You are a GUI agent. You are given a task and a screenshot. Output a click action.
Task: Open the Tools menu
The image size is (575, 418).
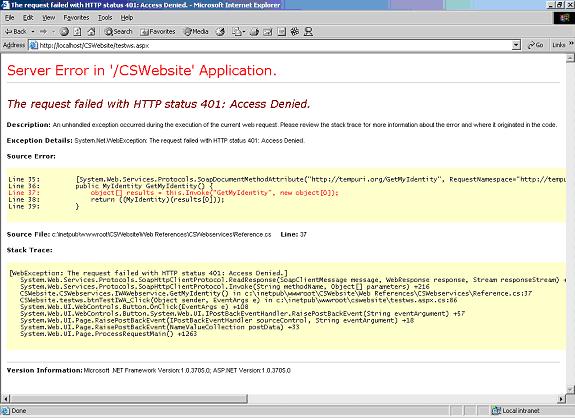point(105,18)
